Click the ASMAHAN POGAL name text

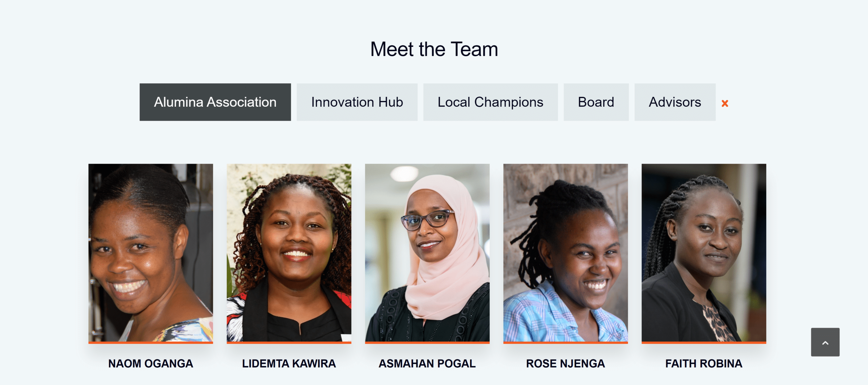(x=427, y=364)
